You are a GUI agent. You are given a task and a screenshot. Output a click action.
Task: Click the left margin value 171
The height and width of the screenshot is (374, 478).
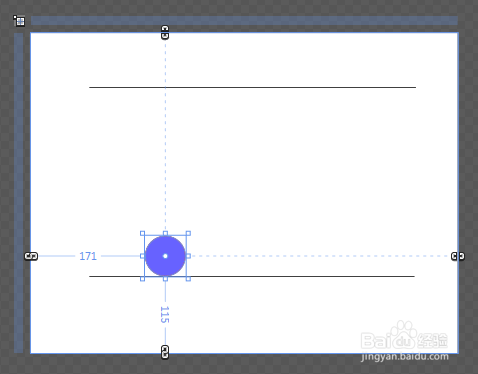coord(88,256)
